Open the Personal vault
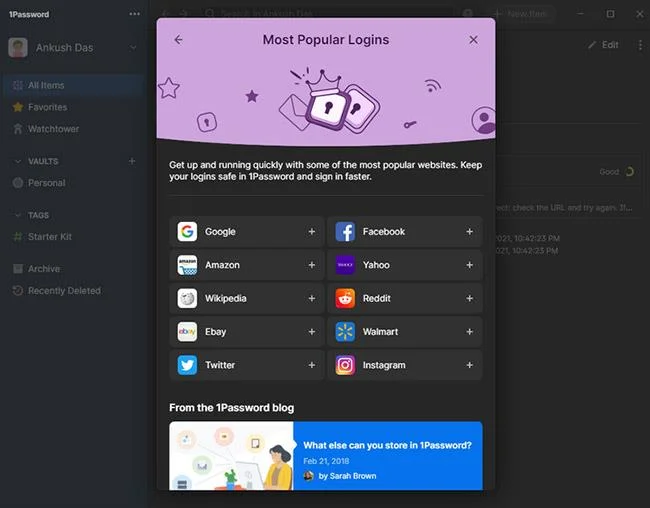 (x=74, y=183)
